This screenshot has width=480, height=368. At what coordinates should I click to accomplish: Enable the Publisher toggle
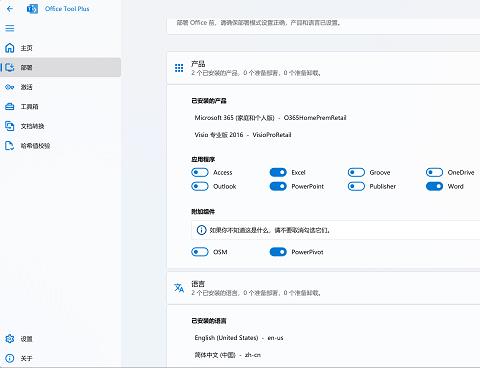click(x=356, y=186)
